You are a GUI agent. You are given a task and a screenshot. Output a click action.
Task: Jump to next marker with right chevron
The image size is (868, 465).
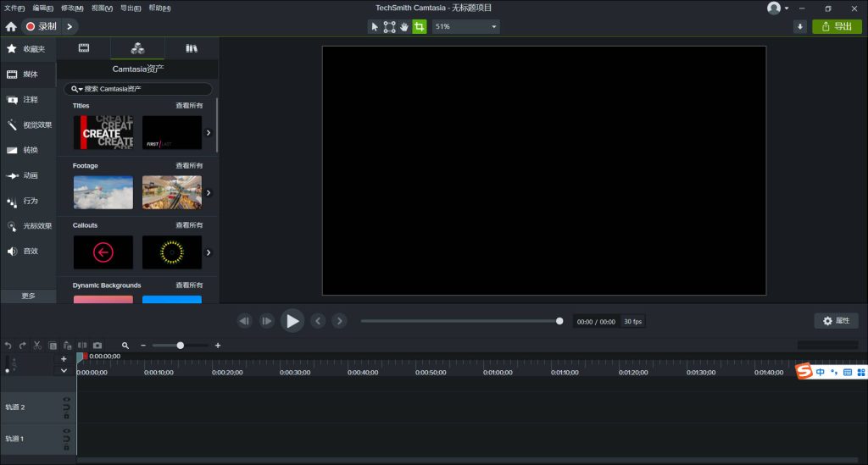(339, 321)
